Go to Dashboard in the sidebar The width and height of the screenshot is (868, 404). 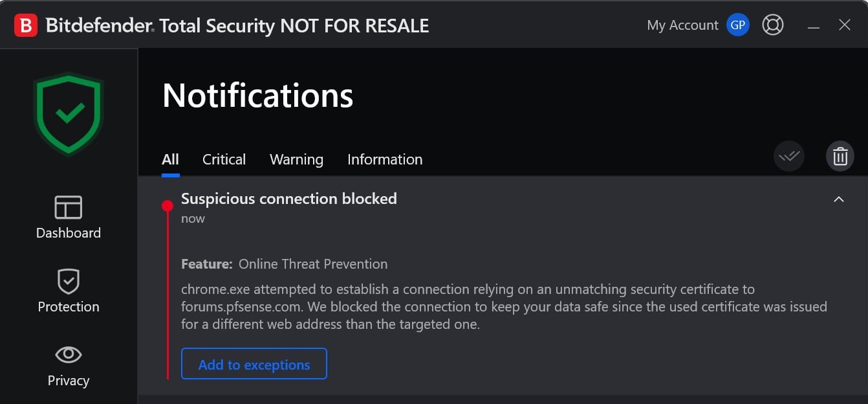(x=69, y=217)
